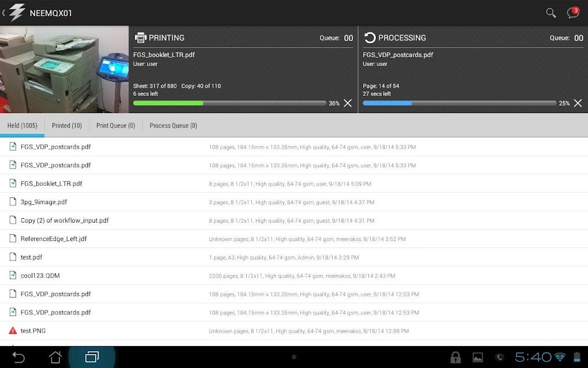Open the search magnifier icon
The width and height of the screenshot is (588, 368).
point(551,13)
